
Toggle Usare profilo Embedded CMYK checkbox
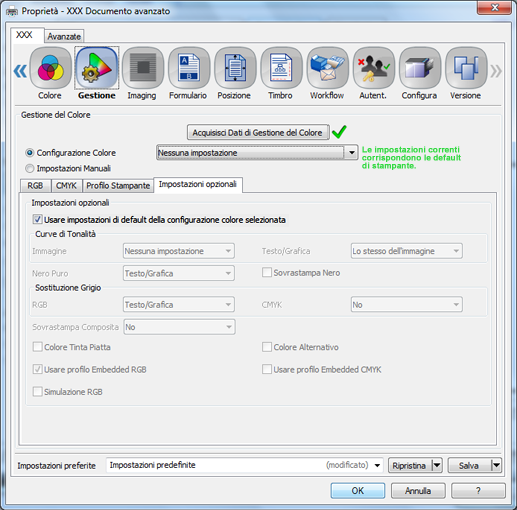[x=267, y=369]
